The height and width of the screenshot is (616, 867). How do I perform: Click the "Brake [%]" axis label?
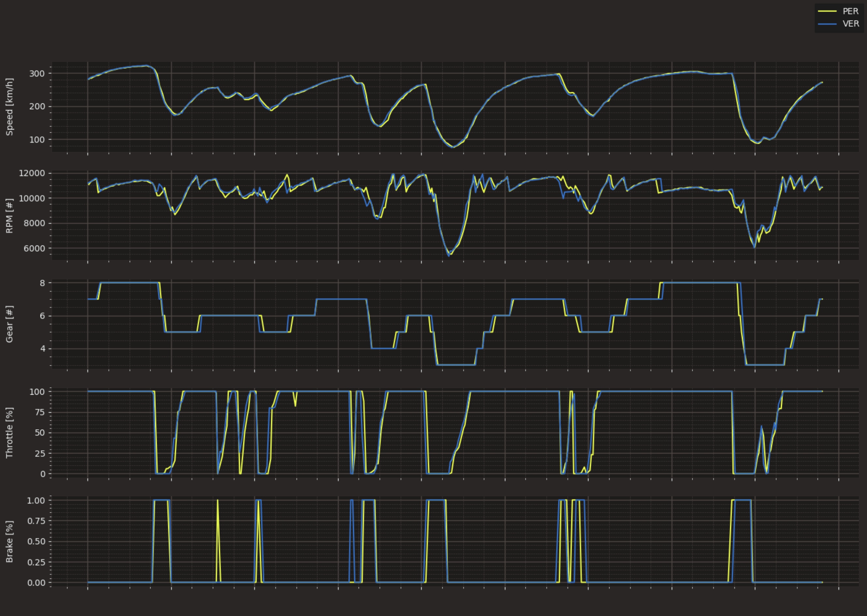point(9,541)
